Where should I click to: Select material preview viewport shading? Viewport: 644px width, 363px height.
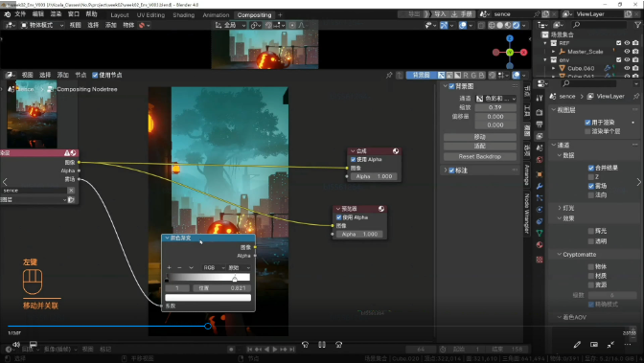(x=508, y=26)
